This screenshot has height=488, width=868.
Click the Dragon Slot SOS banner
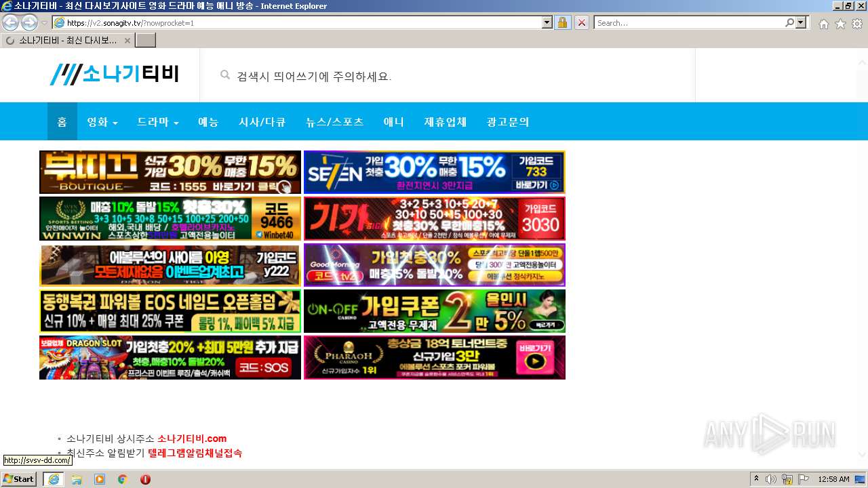pyautogui.click(x=170, y=357)
